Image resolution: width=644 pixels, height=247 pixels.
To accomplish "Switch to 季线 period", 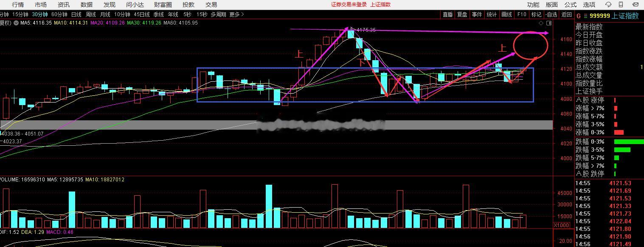I will click(159, 14).
